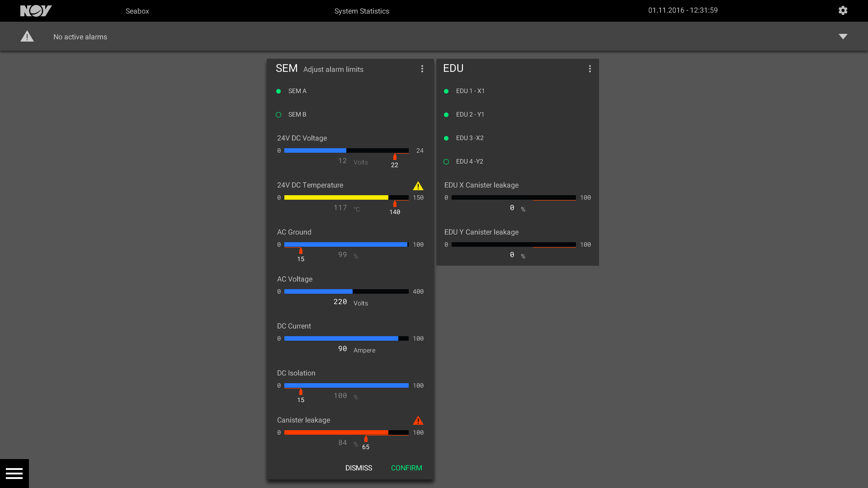Open the hamburger menu
Image resolution: width=868 pixels, height=488 pixels.
tap(14, 474)
